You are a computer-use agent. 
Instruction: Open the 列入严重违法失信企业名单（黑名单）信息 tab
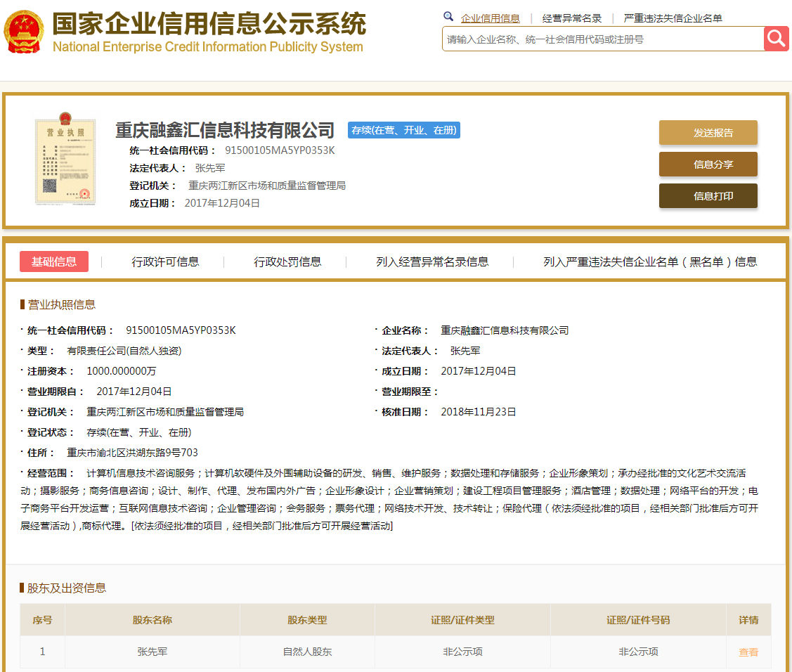[x=650, y=261]
